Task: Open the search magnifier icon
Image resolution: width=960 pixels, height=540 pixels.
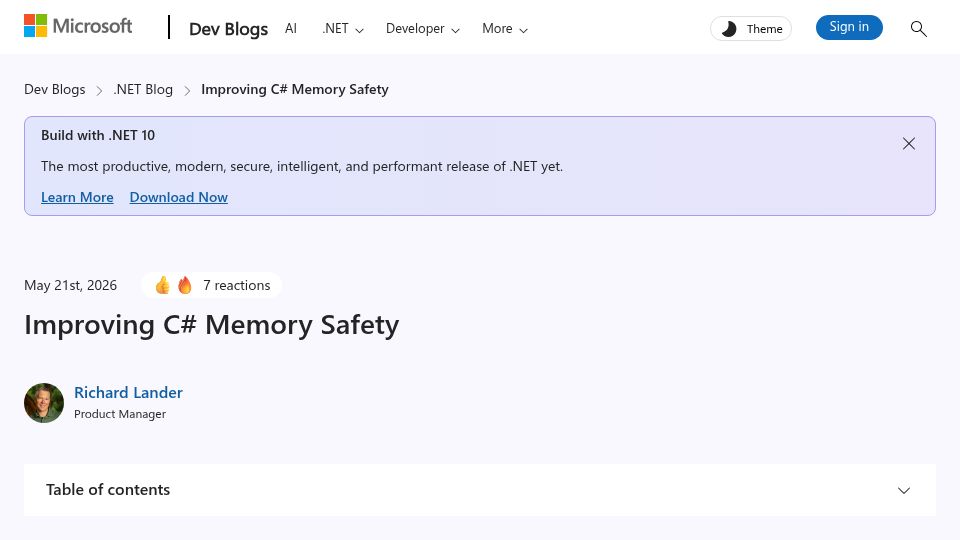Action: point(918,28)
